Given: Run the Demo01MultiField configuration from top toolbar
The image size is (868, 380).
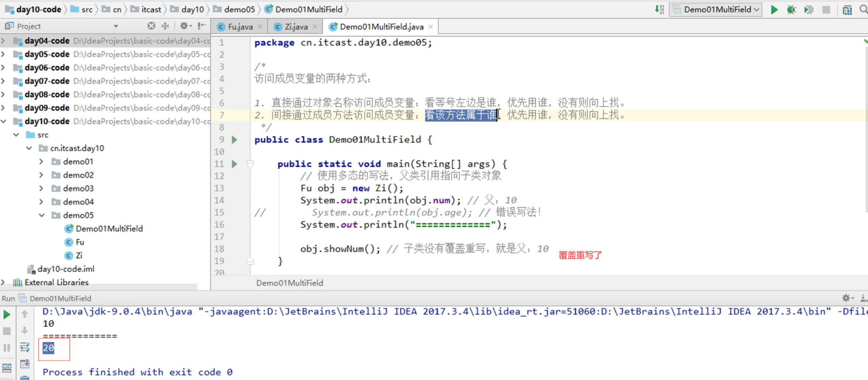Looking at the screenshot, I should (774, 10).
